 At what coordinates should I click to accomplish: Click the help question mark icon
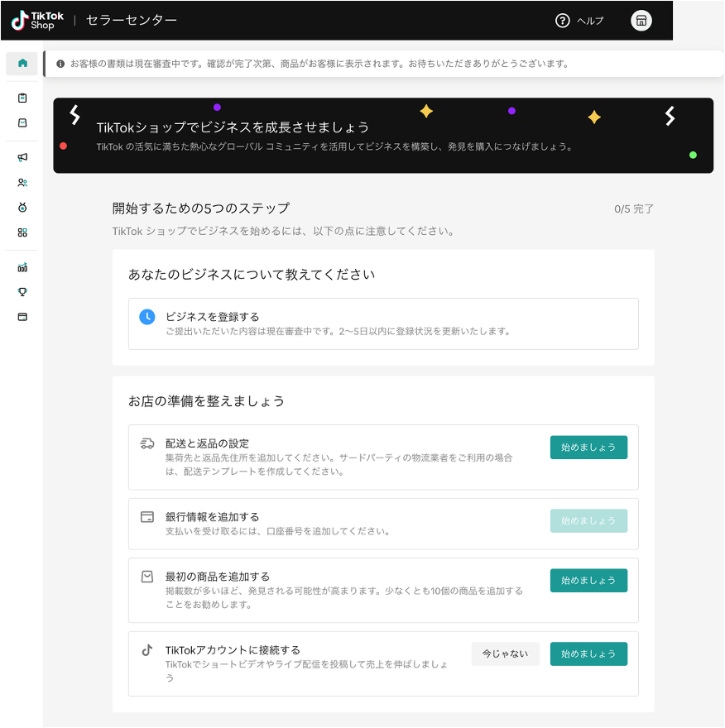tap(563, 21)
